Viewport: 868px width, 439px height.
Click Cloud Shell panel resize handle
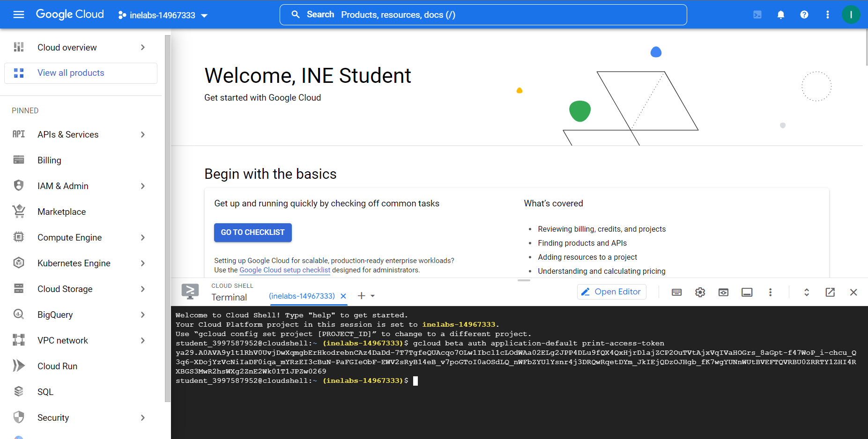coord(524,280)
